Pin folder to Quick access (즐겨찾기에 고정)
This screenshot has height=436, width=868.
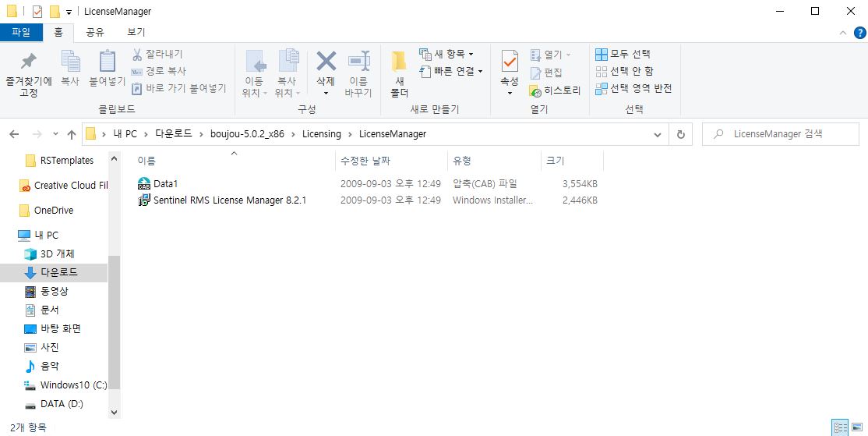[x=28, y=75]
